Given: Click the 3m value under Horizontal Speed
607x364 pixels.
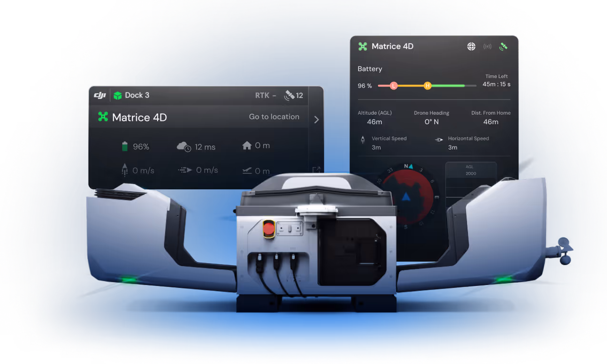Looking at the screenshot, I should pyautogui.click(x=453, y=148).
